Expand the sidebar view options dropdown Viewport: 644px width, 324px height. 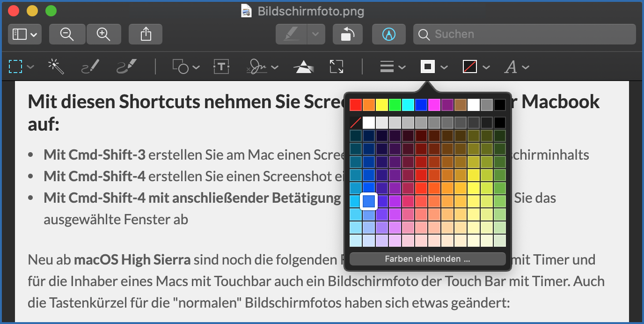coord(25,34)
